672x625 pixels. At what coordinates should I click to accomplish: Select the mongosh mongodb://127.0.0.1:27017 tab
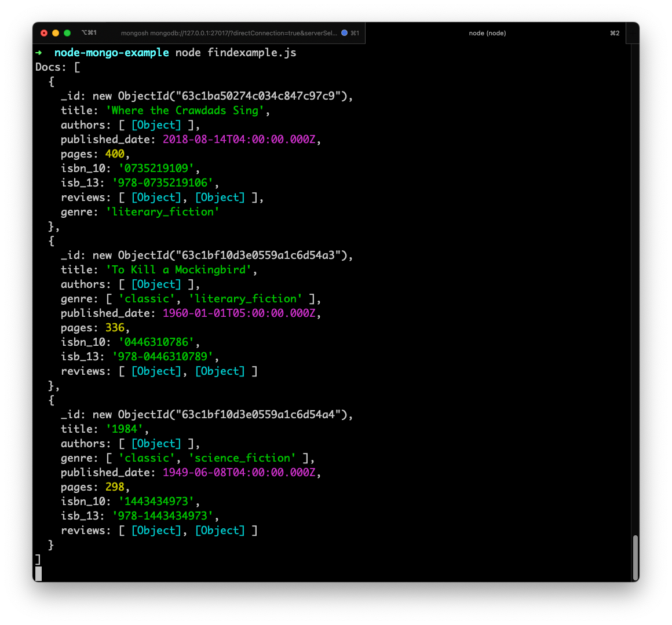(x=229, y=33)
